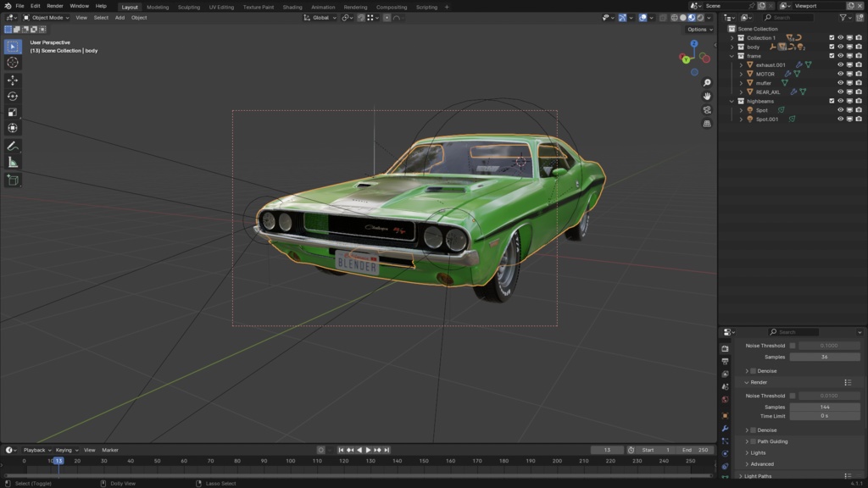Select the Cursor tool in toolbar

pos(13,63)
